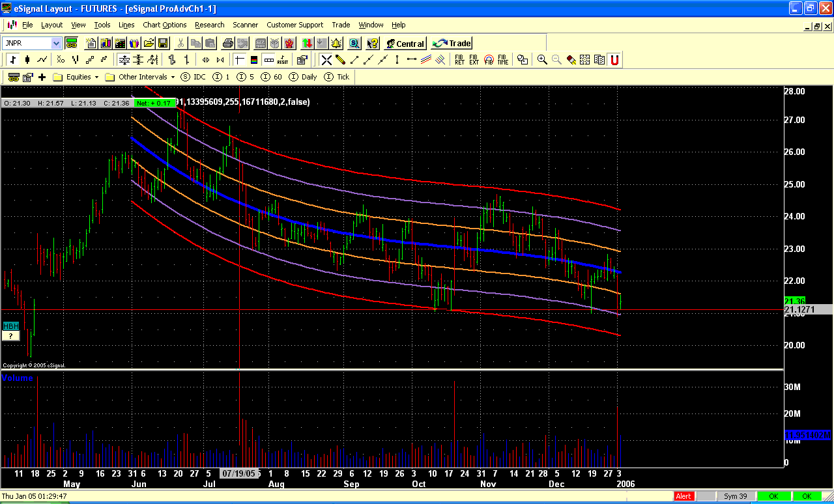Expand the Equities folder dropdown
Viewport: 834px width, 504px height.
click(96, 77)
